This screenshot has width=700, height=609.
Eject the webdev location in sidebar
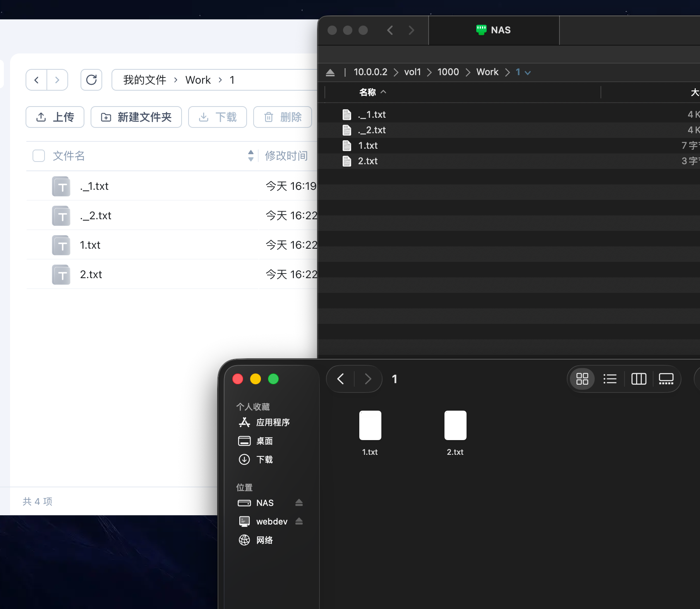tap(299, 521)
